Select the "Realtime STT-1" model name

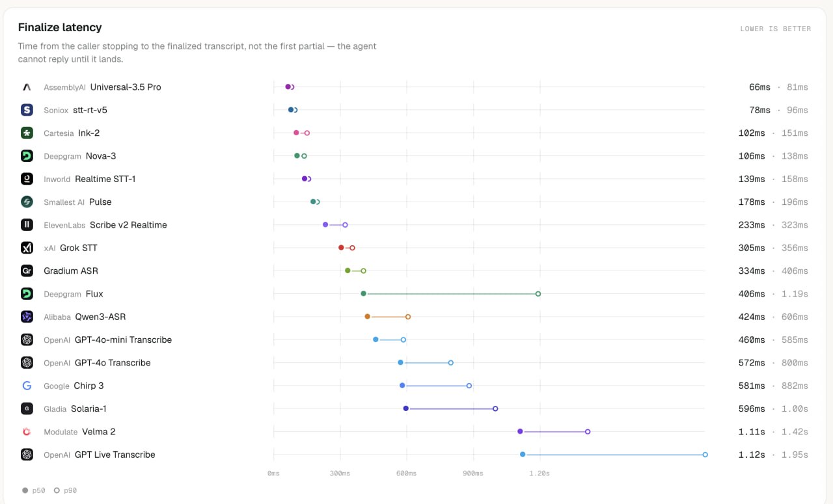click(105, 179)
